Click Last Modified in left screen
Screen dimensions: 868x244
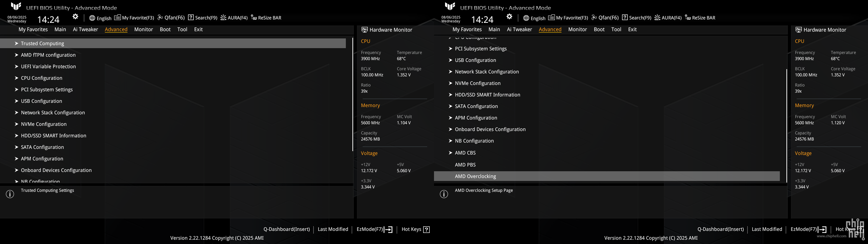pyautogui.click(x=333, y=229)
